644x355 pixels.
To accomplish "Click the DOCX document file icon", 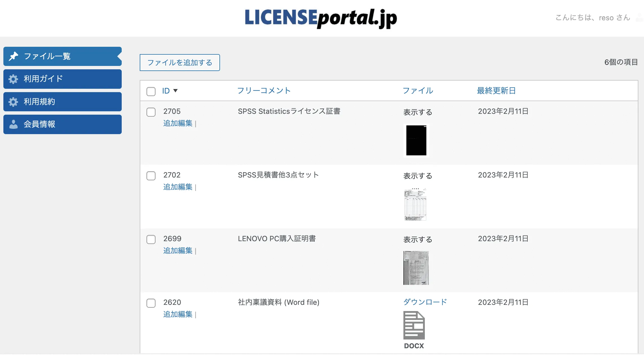I will [x=414, y=325].
